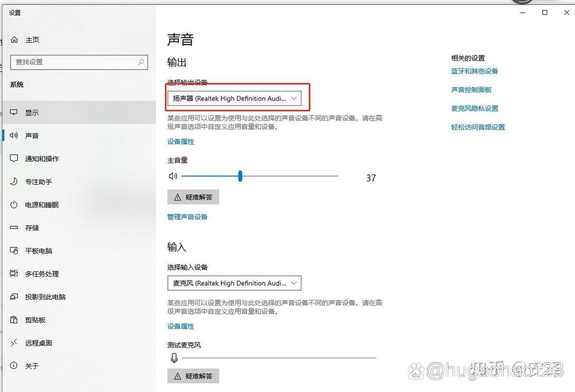Open 电源和睡眠 settings
The width and height of the screenshot is (575, 392).
(x=79, y=204)
